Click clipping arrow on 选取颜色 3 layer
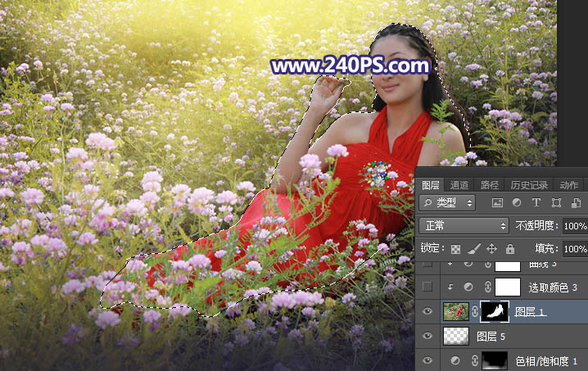This screenshot has height=371, width=588. 450,287
